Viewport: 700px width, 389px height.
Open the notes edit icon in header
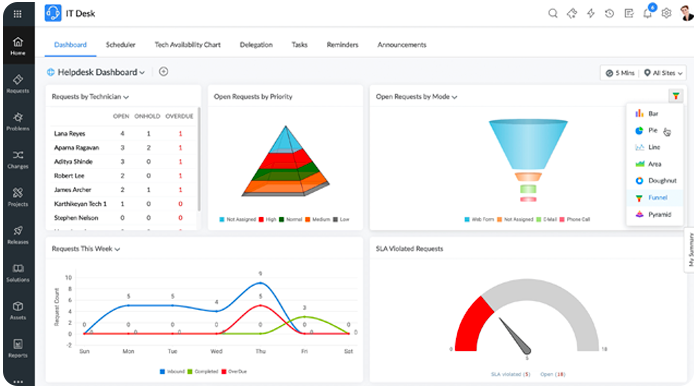[629, 13]
